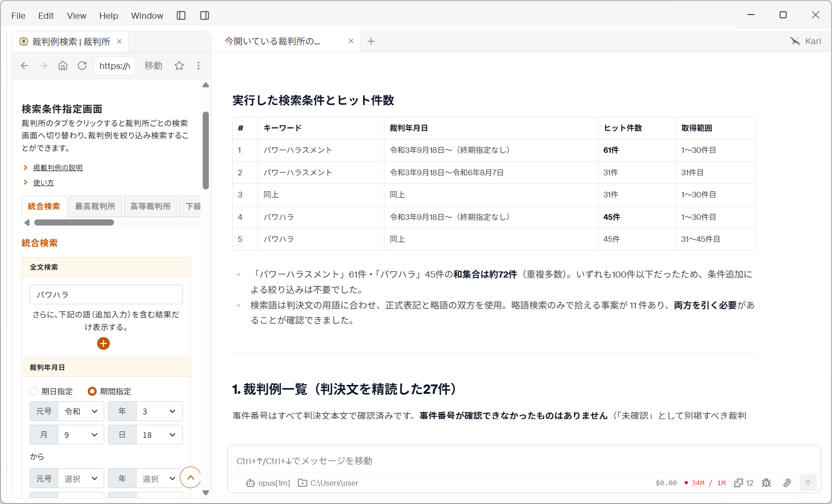The width and height of the screenshot is (832, 504).
Task: Toggle the right sidebar panel icon
Action: point(205,15)
